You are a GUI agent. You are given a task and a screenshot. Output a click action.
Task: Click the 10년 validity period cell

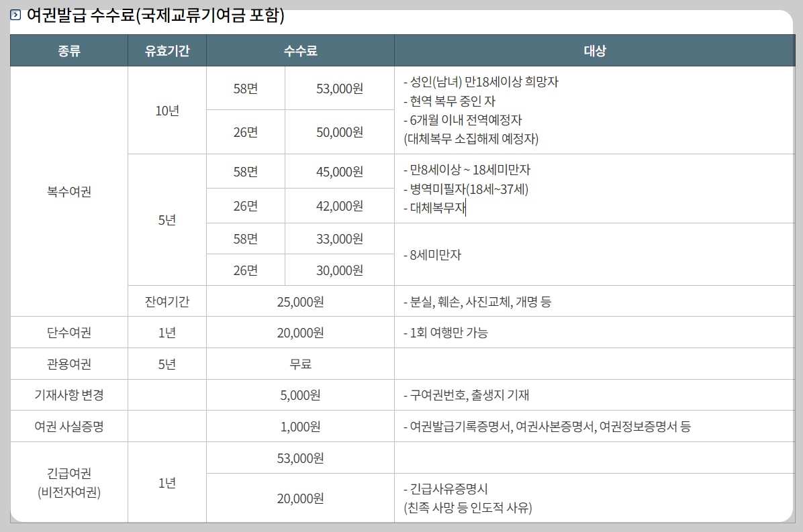pyautogui.click(x=166, y=109)
